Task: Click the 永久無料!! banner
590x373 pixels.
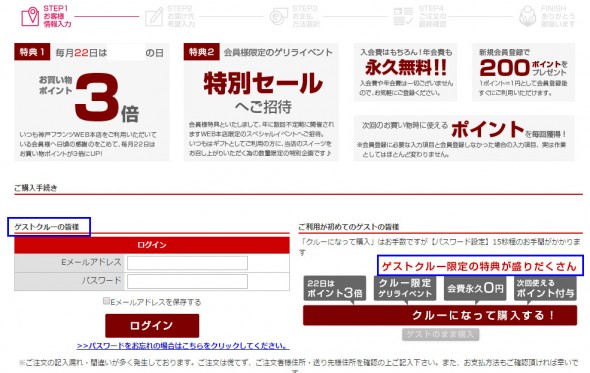Action: 405,72
